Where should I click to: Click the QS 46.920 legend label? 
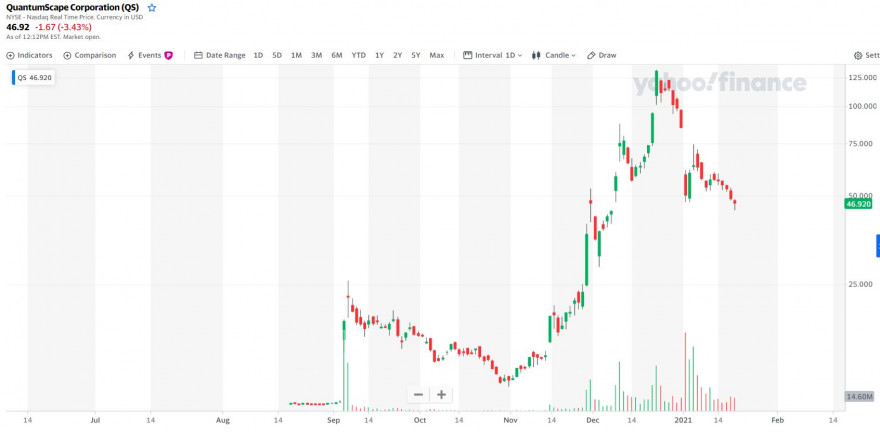34,78
